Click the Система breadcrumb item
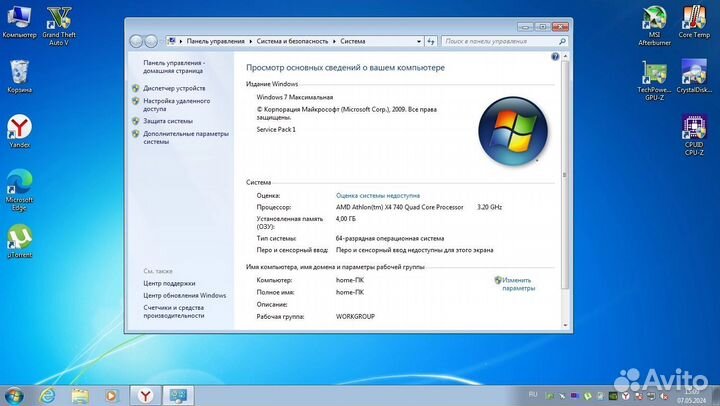This screenshot has height=406, width=720. [x=353, y=41]
